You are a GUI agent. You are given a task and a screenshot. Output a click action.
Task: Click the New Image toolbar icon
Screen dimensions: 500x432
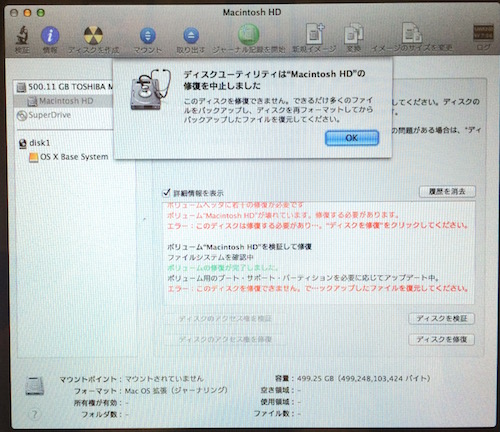[315, 34]
